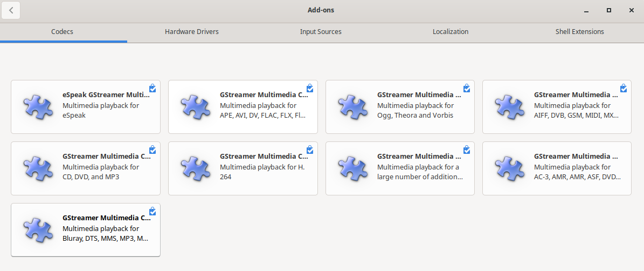Click puzzle icon for AC-3, AMR, ASF codec

tap(509, 168)
